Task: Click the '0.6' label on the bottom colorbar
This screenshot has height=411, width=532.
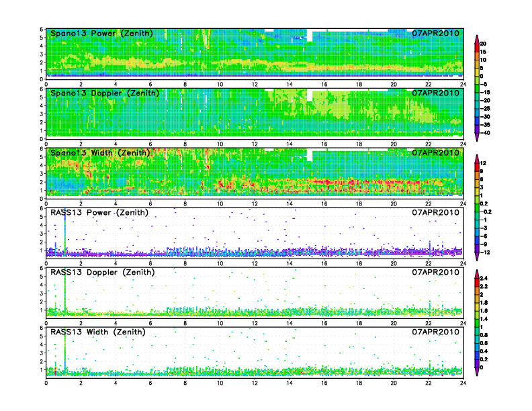Action: (484, 343)
